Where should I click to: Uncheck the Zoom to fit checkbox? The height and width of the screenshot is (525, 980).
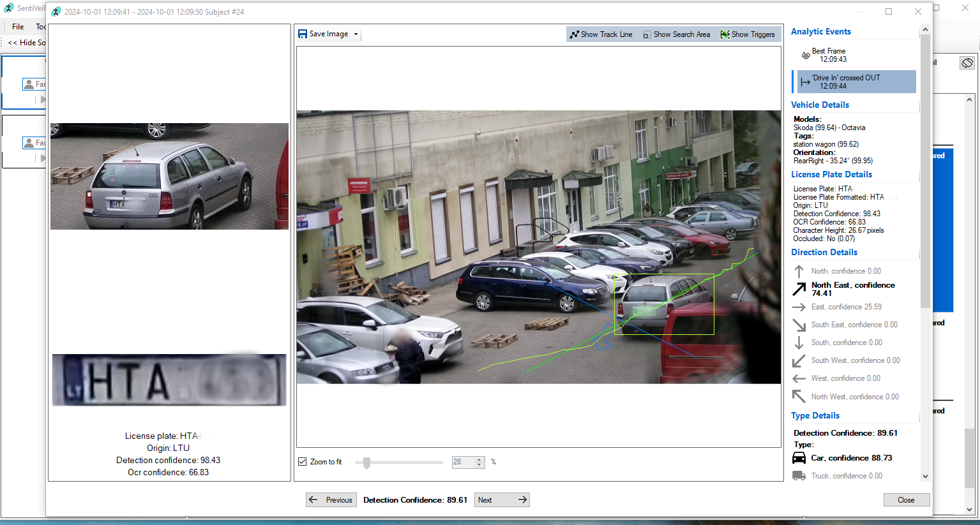(303, 462)
